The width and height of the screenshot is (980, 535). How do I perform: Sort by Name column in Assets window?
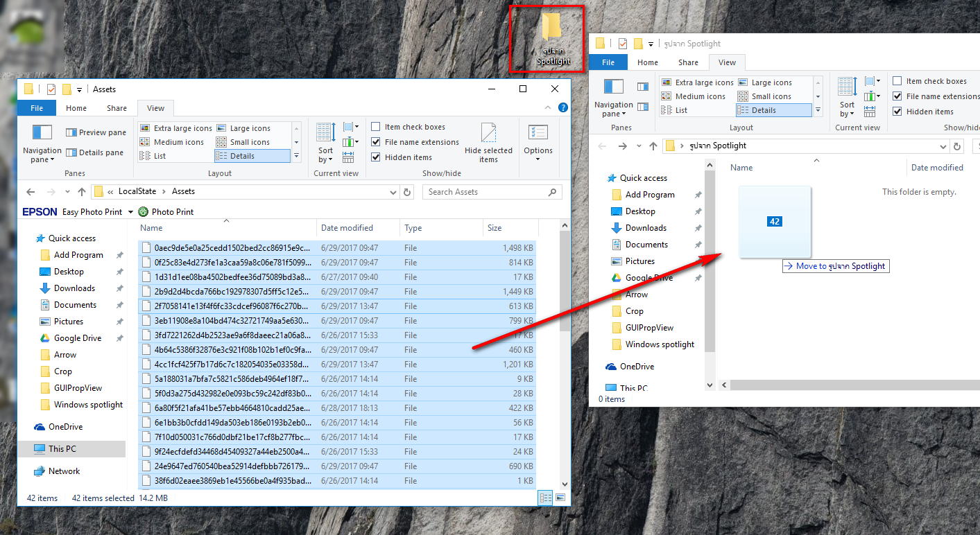[227, 228]
